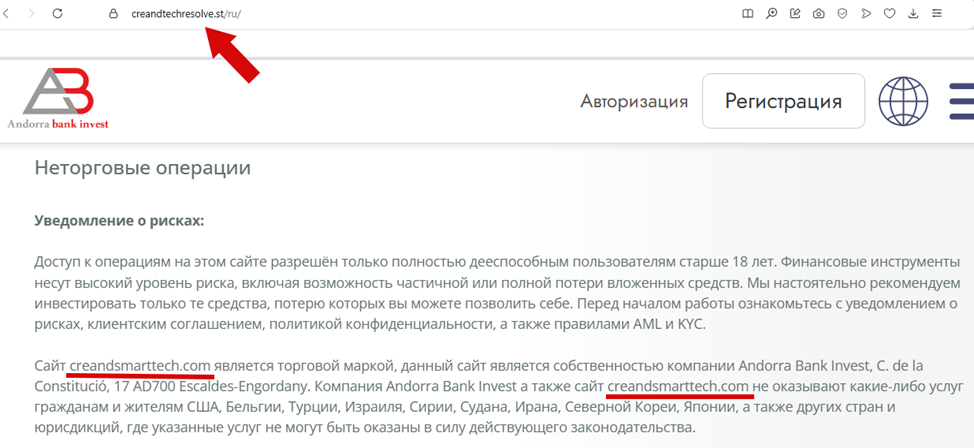The image size is (974, 448).
Task: Click the browser forward arrow
Action: click(31, 13)
